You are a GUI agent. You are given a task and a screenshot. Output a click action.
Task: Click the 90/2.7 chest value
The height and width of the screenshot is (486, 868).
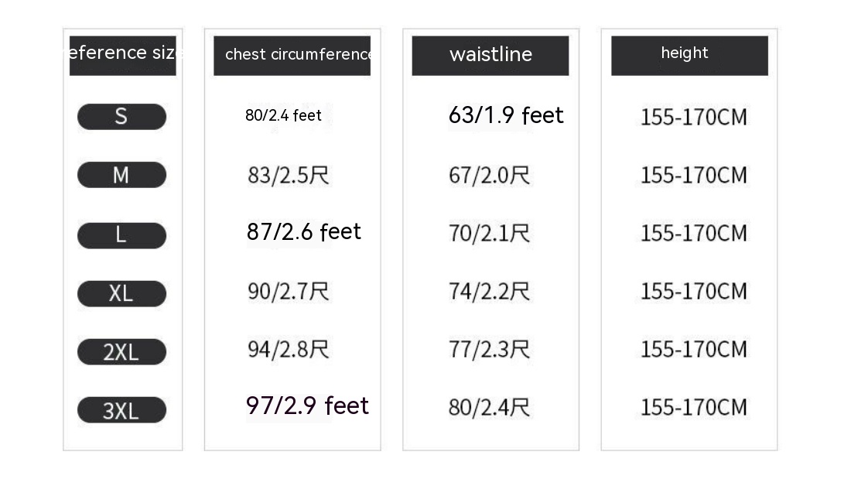pyautogui.click(x=289, y=291)
